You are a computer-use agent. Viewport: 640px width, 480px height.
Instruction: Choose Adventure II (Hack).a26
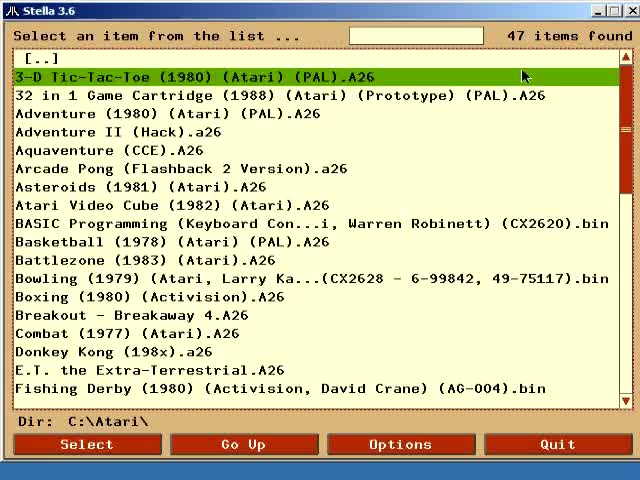[118, 132]
